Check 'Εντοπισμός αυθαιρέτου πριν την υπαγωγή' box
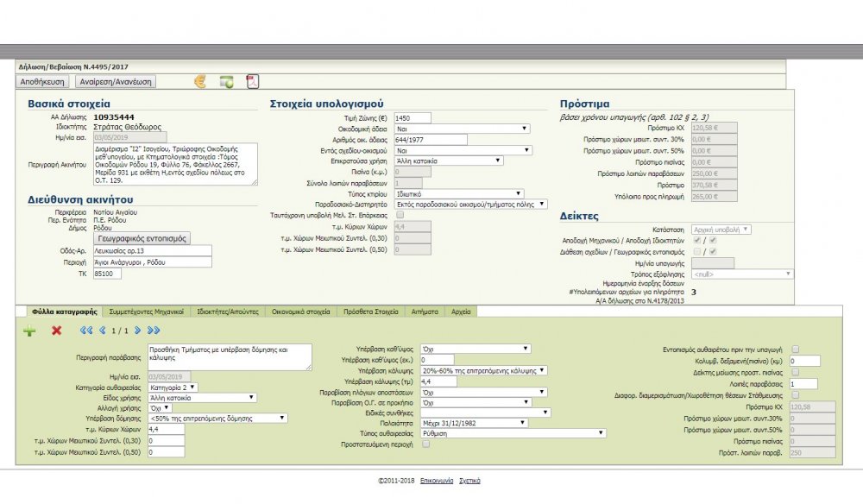Screen dimensions: 863x504 [794, 349]
